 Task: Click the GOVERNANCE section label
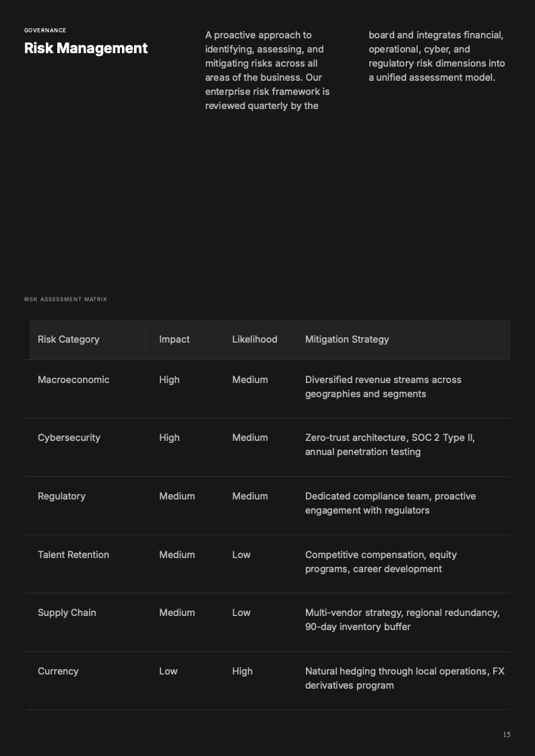tap(45, 30)
